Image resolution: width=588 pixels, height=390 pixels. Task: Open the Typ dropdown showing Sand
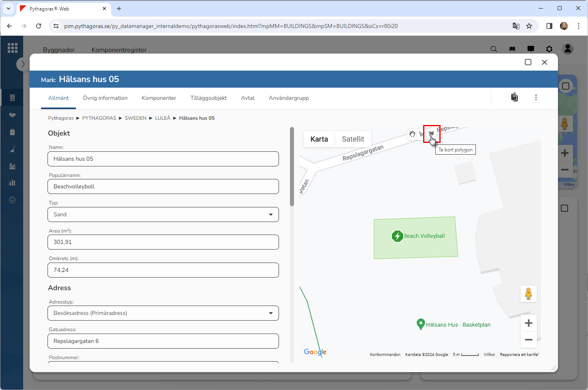(x=163, y=214)
